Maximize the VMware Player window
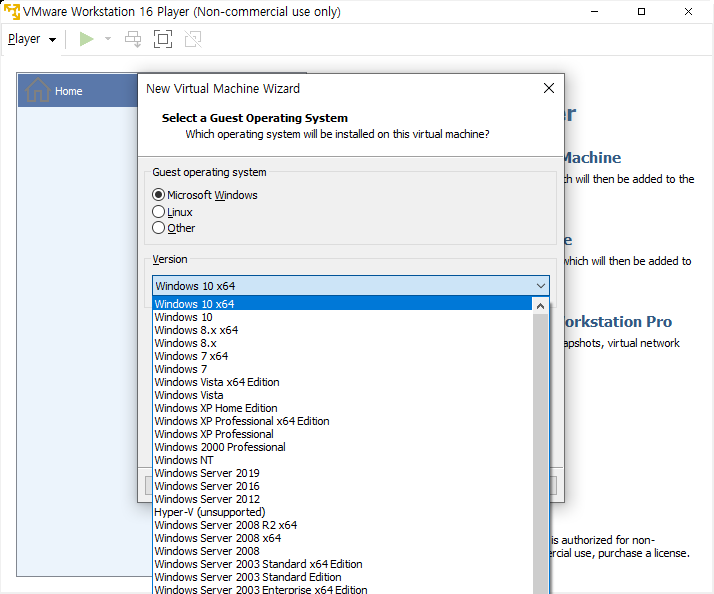This screenshot has width=714, height=594. coord(641,11)
